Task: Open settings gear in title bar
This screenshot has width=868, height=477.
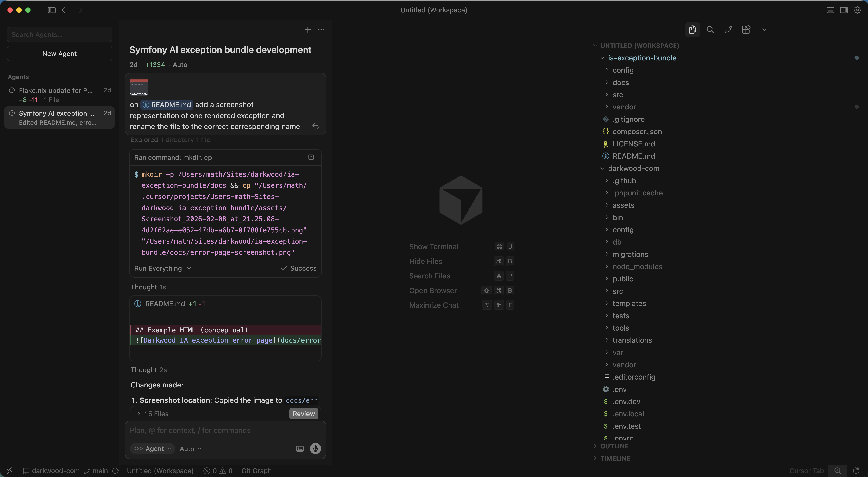Action: (857, 10)
